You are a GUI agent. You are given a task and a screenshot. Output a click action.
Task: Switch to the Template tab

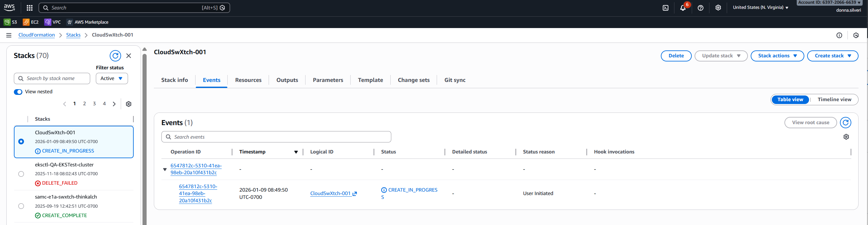[370, 80]
